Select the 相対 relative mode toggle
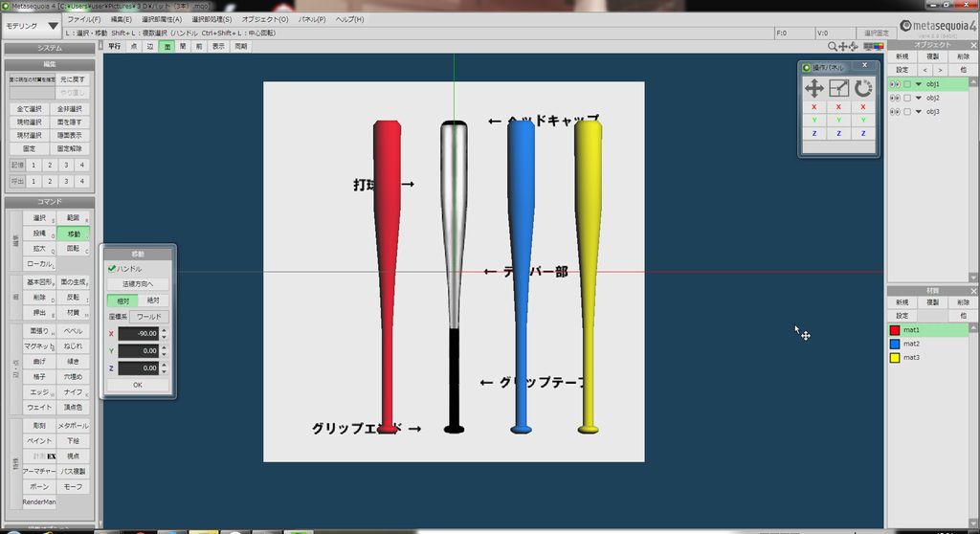This screenshot has width=980, height=534. click(x=122, y=300)
